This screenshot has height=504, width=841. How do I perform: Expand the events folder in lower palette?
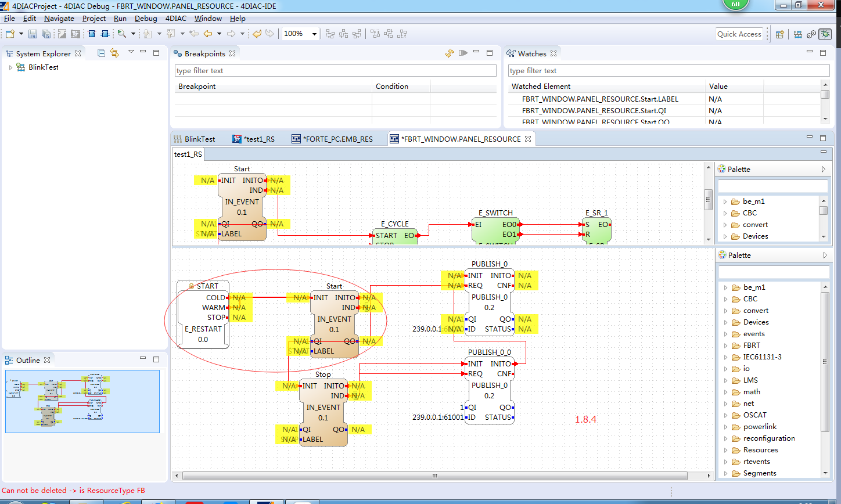(x=725, y=334)
